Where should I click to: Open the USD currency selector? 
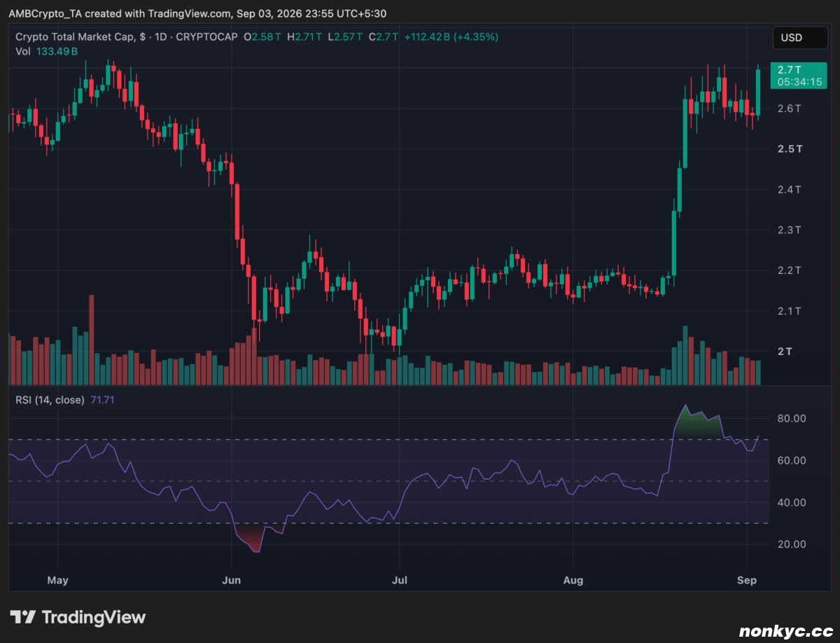(799, 38)
